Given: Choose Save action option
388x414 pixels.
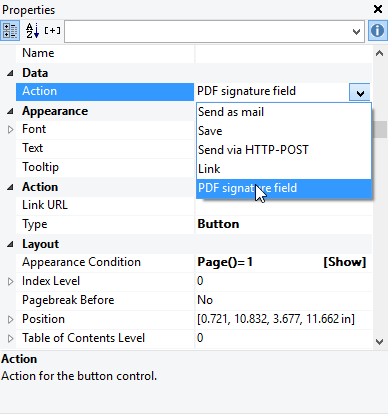Looking at the screenshot, I should pos(284,131).
